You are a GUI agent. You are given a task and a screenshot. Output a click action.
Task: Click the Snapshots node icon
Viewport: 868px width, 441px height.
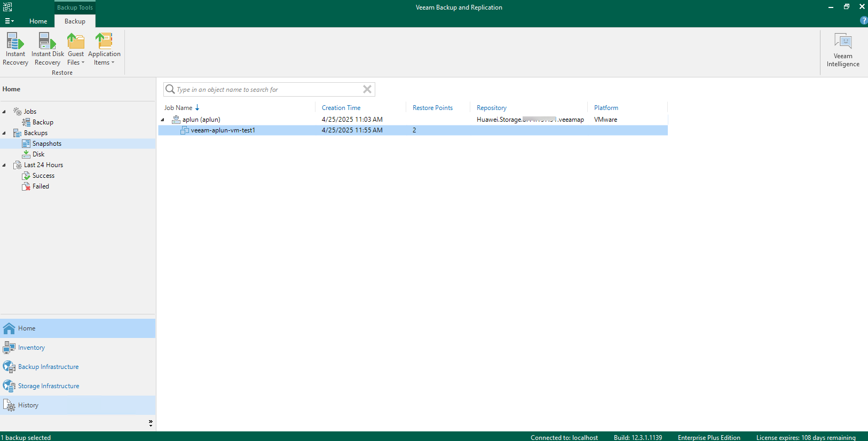26,144
